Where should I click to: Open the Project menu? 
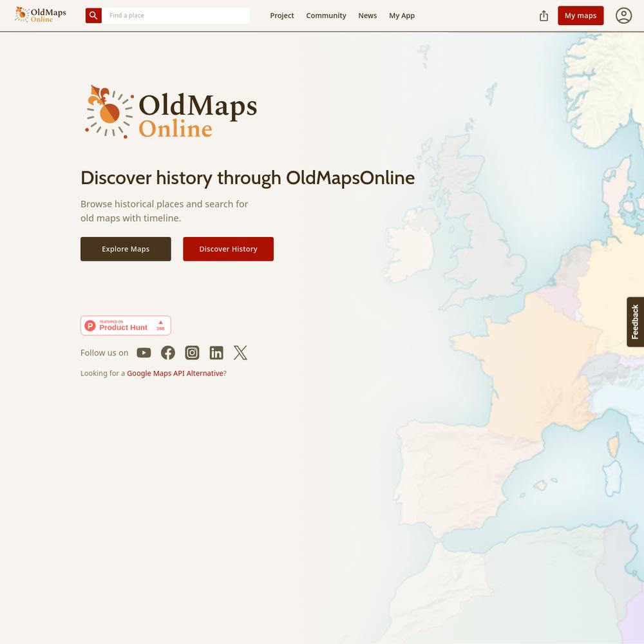click(x=282, y=15)
